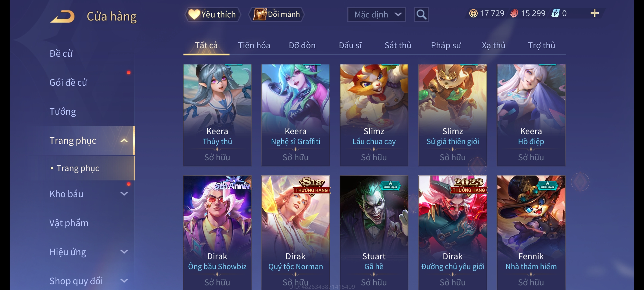Switch to the Pháp sư tab

tap(446, 45)
